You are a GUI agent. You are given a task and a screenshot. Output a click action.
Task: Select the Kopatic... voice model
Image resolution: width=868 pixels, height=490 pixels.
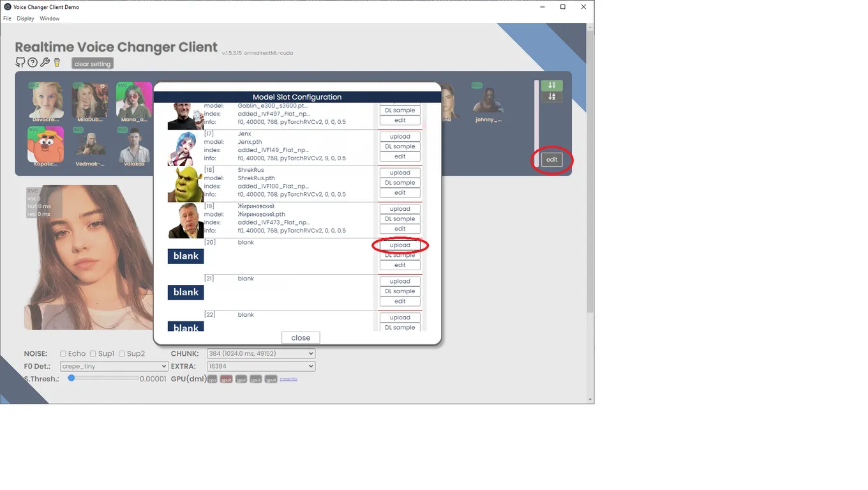tap(45, 146)
